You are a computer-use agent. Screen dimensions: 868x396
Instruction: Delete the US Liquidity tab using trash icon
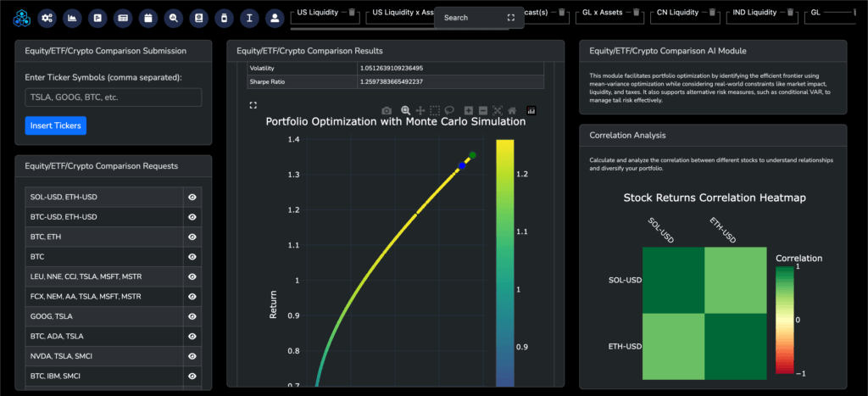(353, 13)
